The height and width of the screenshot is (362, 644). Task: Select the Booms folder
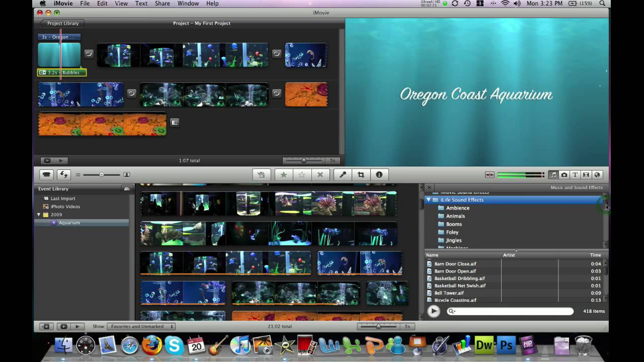pyautogui.click(x=450, y=224)
